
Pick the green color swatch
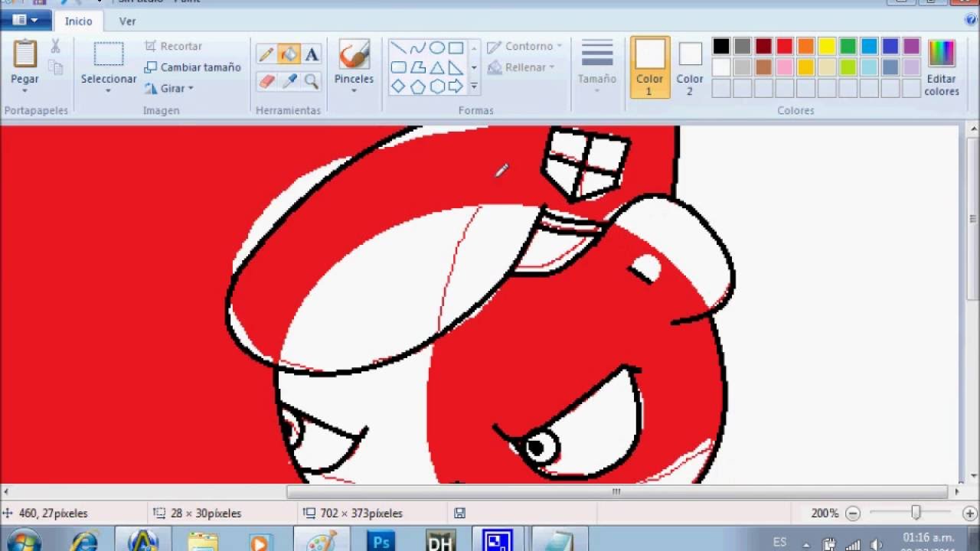coord(848,47)
